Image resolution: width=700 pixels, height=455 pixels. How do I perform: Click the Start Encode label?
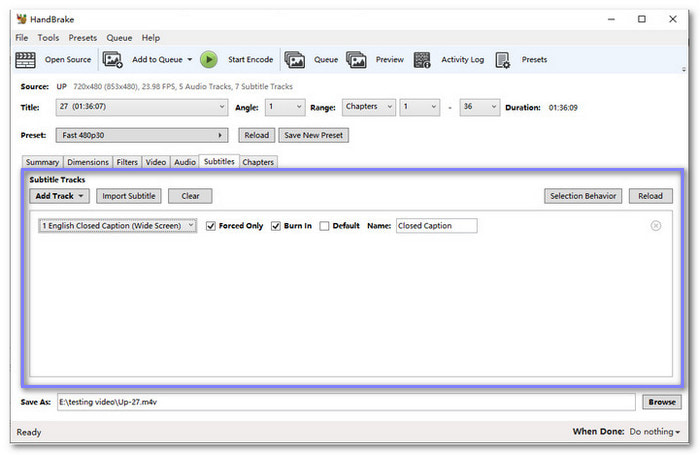coord(250,60)
